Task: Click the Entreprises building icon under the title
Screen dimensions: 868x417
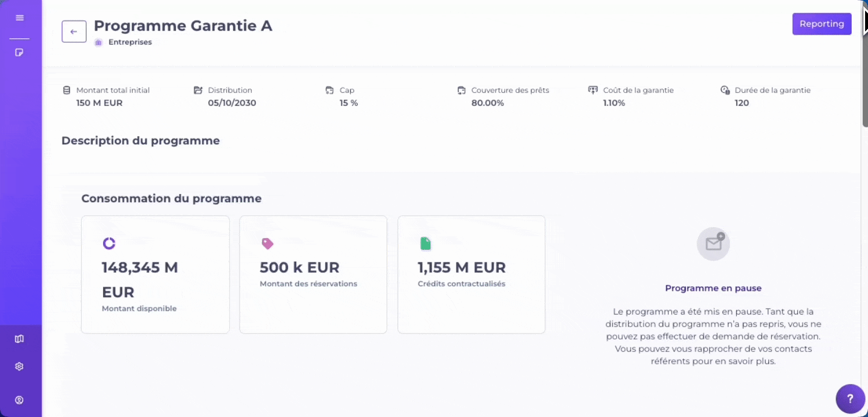Action: [98, 42]
